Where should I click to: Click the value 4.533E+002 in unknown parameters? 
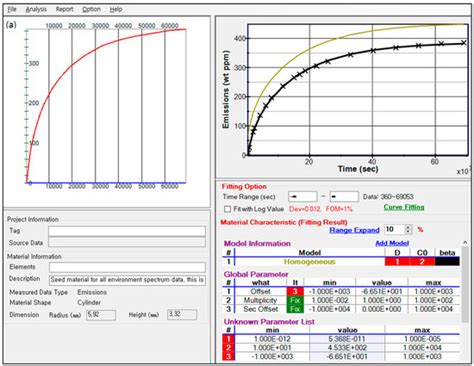pyautogui.click(x=347, y=348)
